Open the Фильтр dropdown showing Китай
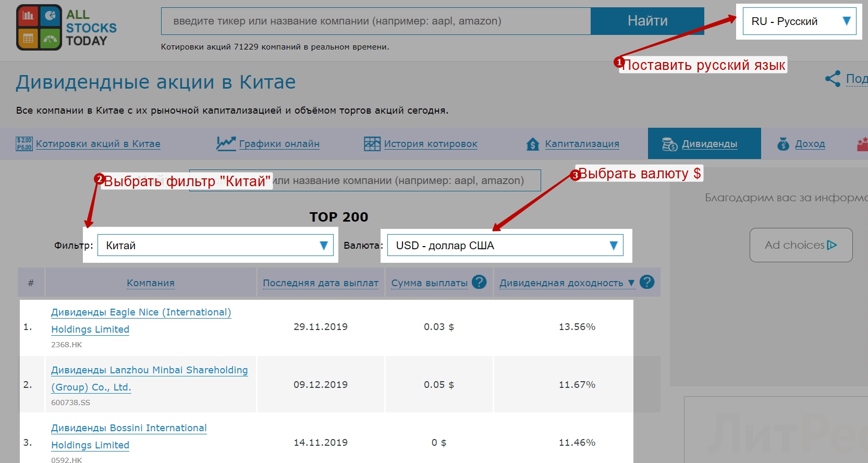 (215, 245)
